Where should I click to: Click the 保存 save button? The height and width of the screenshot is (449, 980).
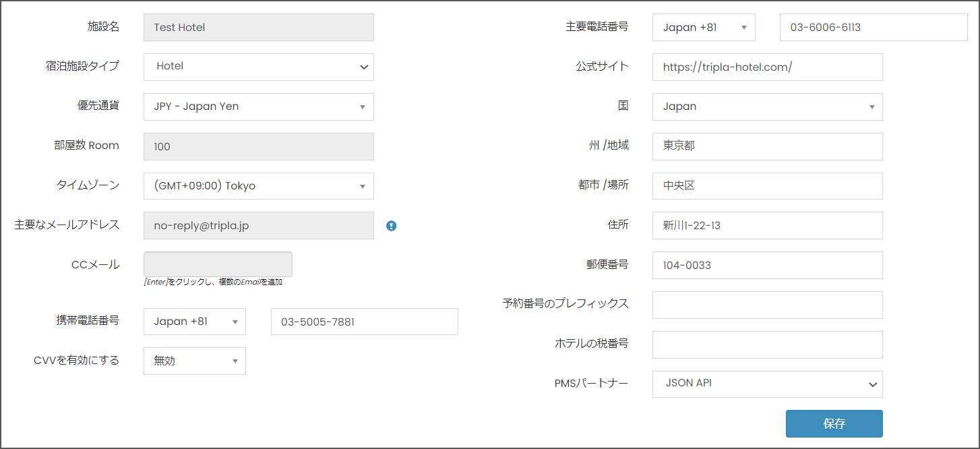tap(834, 423)
